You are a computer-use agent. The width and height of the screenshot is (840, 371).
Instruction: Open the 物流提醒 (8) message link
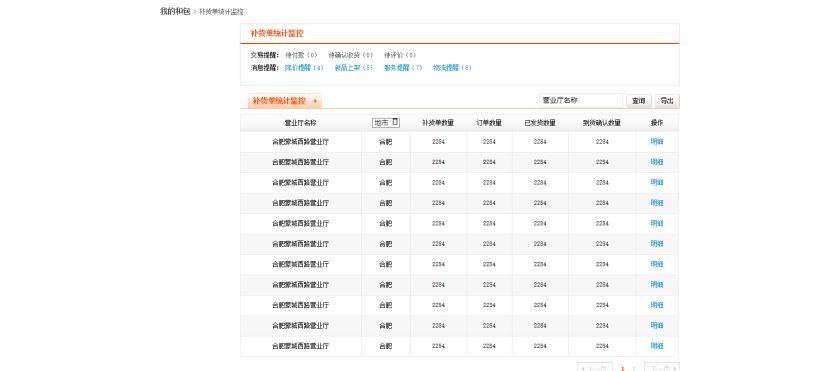[x=452, y=68]
